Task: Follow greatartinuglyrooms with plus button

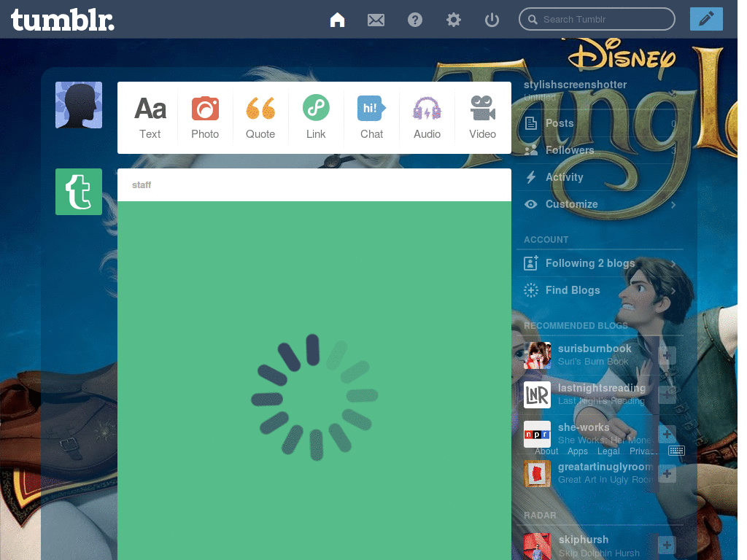Action: (x=667, y=474)
